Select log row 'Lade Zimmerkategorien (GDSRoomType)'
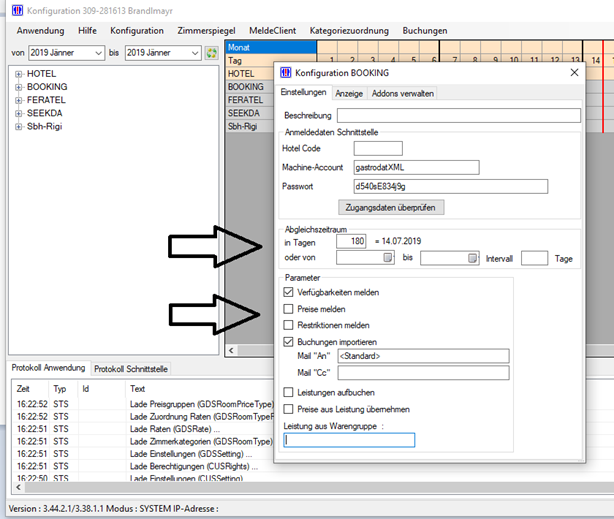Image resolution: width=614 pixels, height=519 pixels. point(143,441)
